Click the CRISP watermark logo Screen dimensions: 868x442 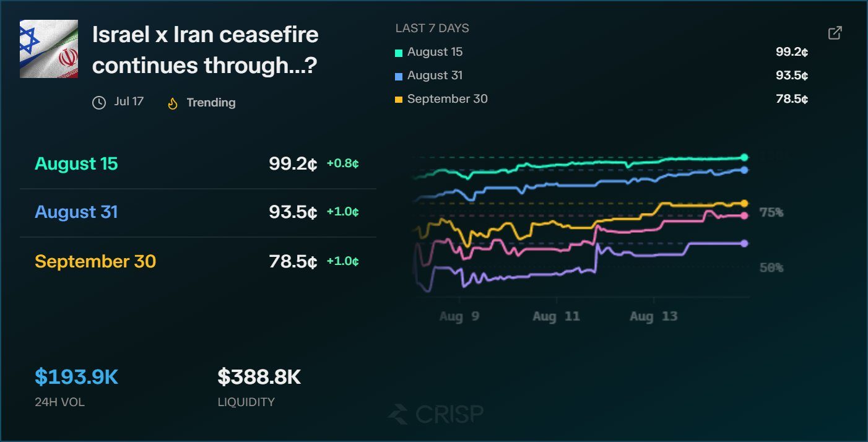coord(436,414)
